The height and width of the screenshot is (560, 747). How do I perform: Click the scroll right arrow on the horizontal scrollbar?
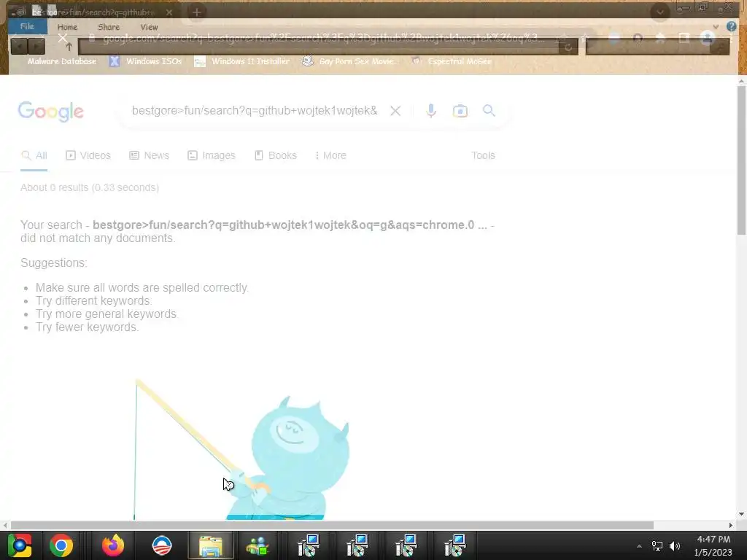(x=730, y=525)
